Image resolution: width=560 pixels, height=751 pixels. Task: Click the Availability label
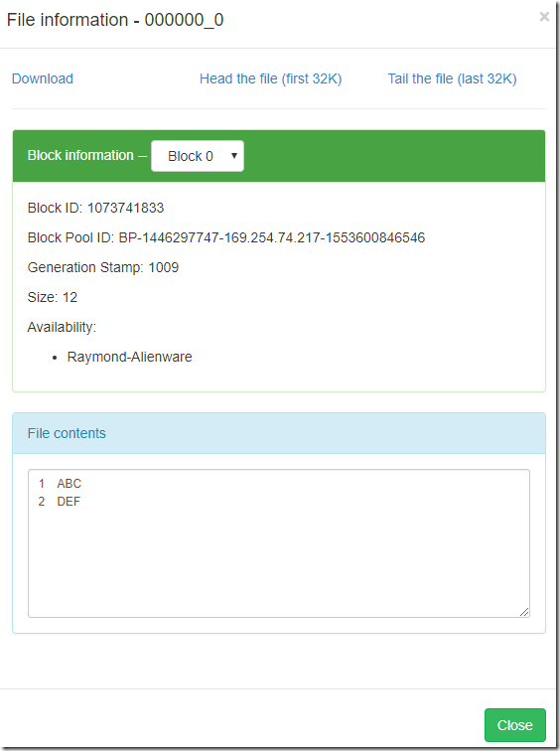[62, 327]
